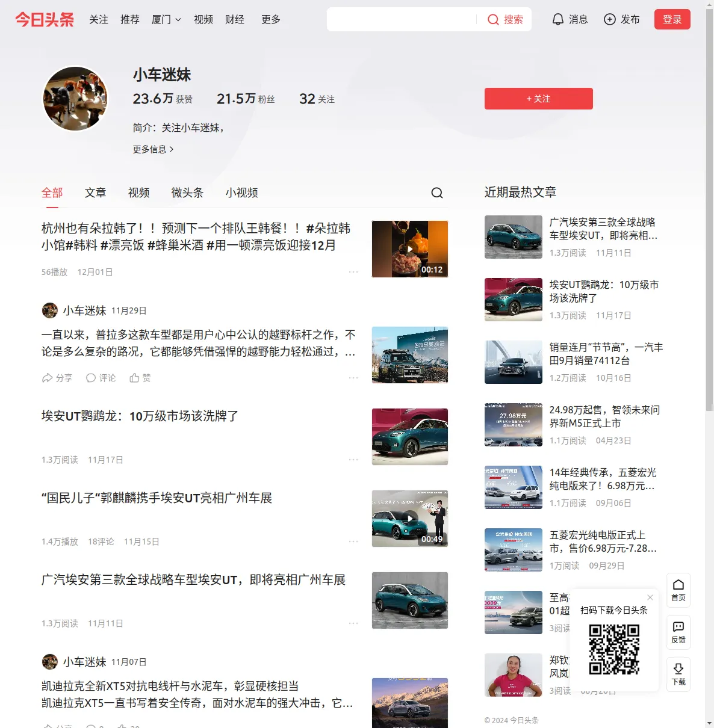Viewport: 714px width, 728px height.
Task: Open more options dots on 郭麒麟 video post
Action: pos(353,541)
